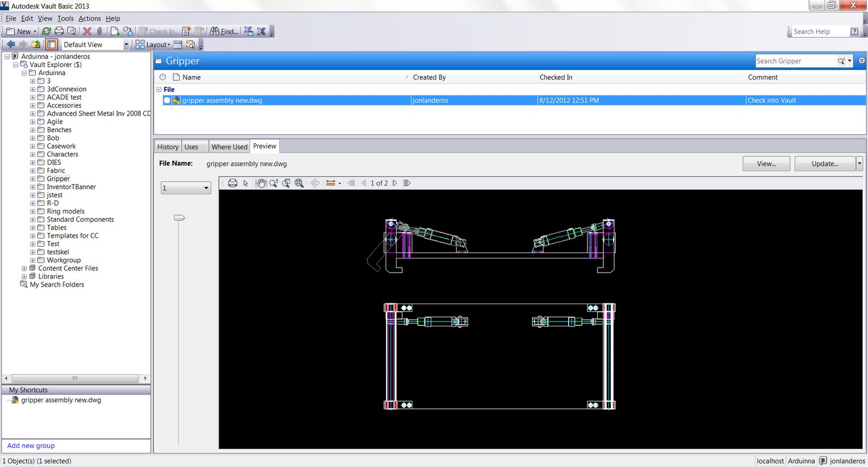
Task: Select the Zoom tool in preview toolbar
Action: click(x=273, y=183)
